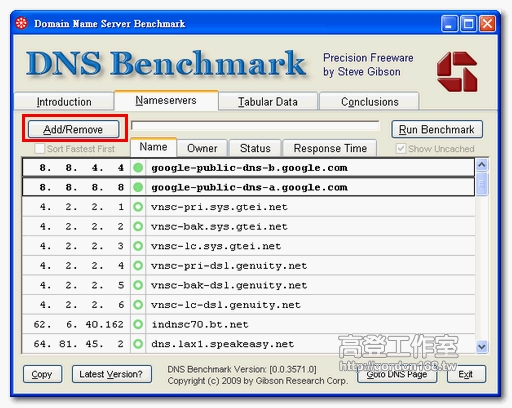Click status circle for 4.2.2.1
Screen dimensions: 512x408
(x=138, y=207)
